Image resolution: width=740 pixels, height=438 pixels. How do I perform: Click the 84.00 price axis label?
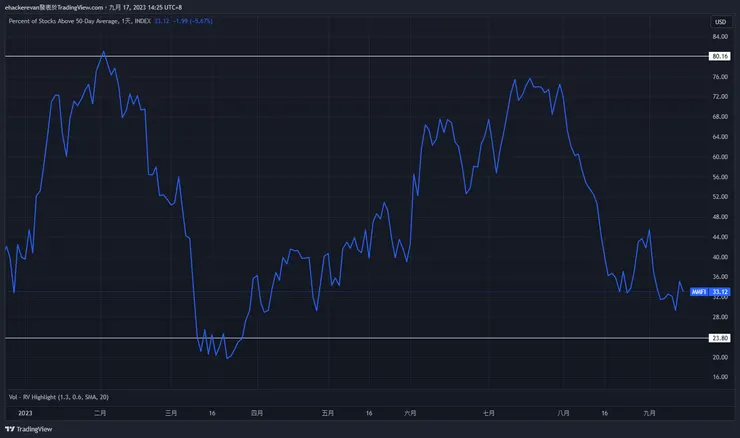[720, 36]
